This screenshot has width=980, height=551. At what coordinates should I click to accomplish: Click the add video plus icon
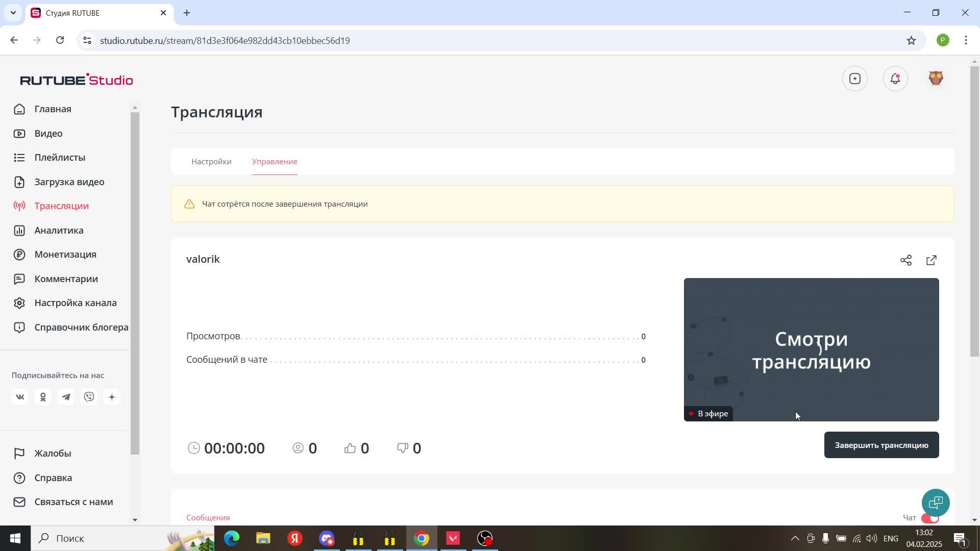[x=855, y=79]
